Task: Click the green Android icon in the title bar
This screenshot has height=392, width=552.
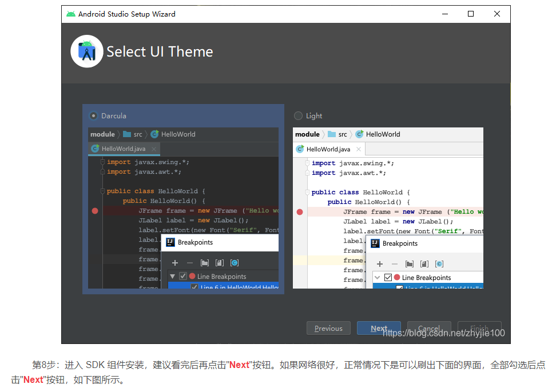Action: [71, 14]
